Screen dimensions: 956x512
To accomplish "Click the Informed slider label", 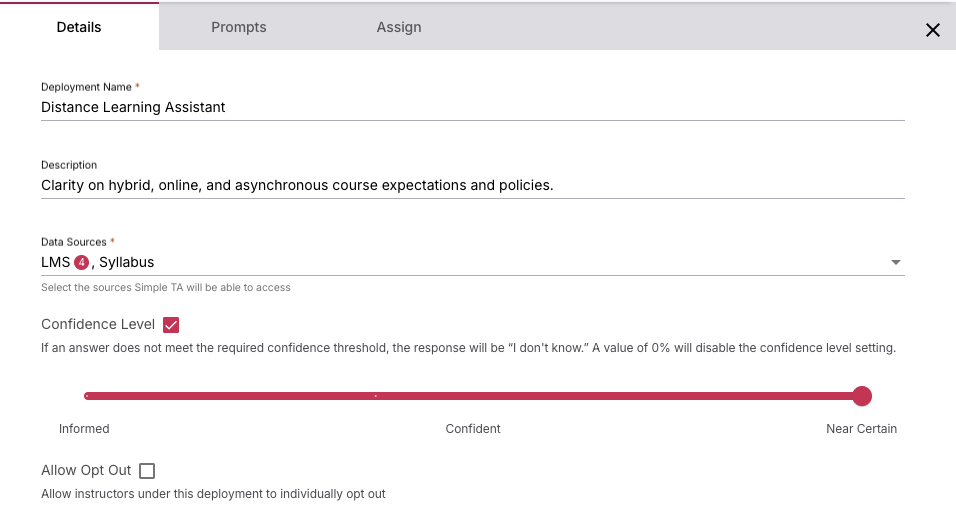I will (x=84, y=429).
